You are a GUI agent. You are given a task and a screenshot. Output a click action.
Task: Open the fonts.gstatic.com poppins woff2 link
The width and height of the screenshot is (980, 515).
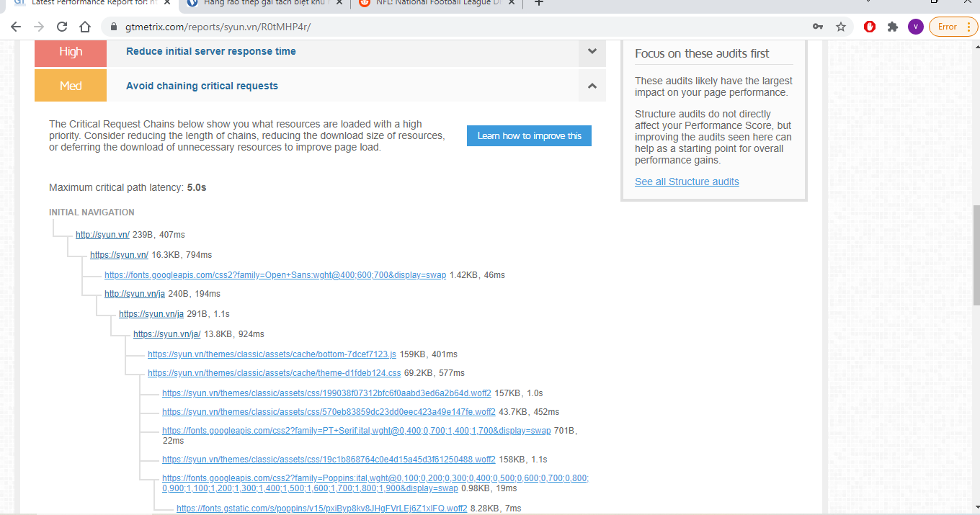[321, 509]
